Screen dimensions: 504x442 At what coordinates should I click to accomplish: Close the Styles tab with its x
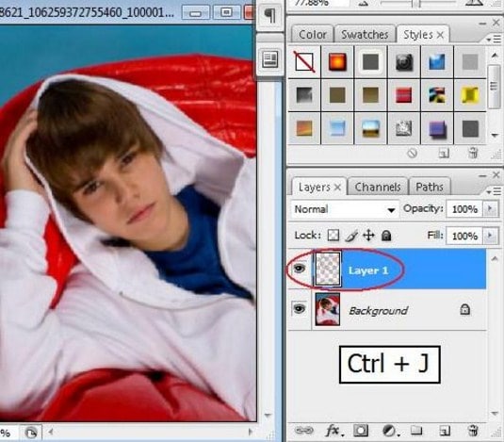click(x=440, y=35)
